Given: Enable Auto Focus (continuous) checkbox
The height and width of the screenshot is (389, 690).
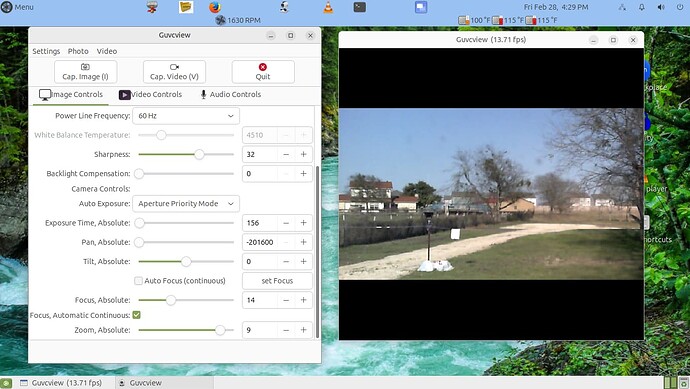Looking at the screenshot, I should tap(138, 281).
